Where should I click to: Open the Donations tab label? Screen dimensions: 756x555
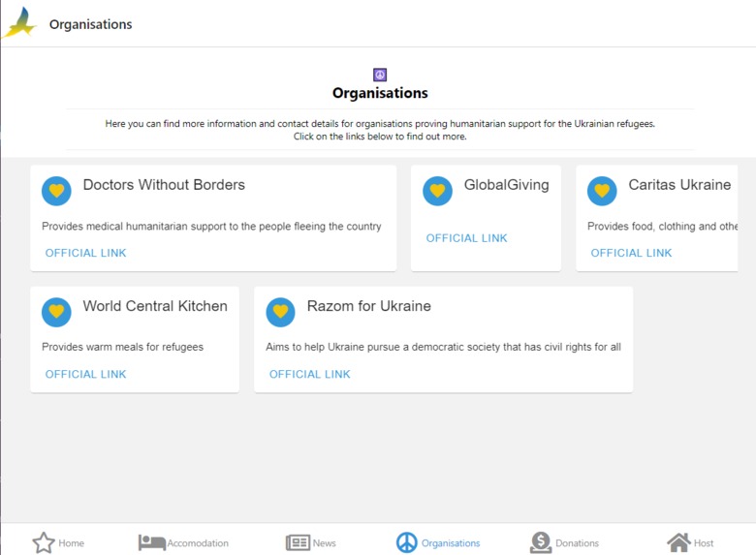(x=577, y=543)
